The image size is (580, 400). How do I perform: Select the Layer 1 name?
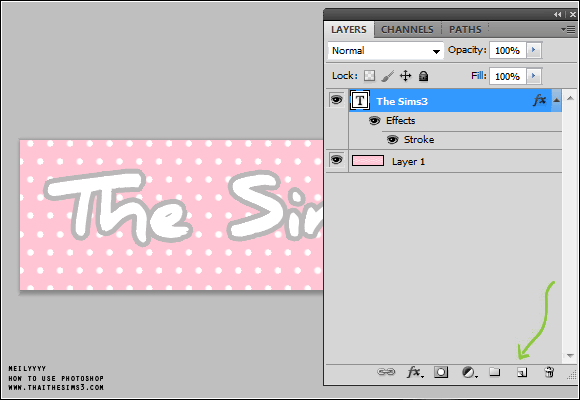(408, 162)
